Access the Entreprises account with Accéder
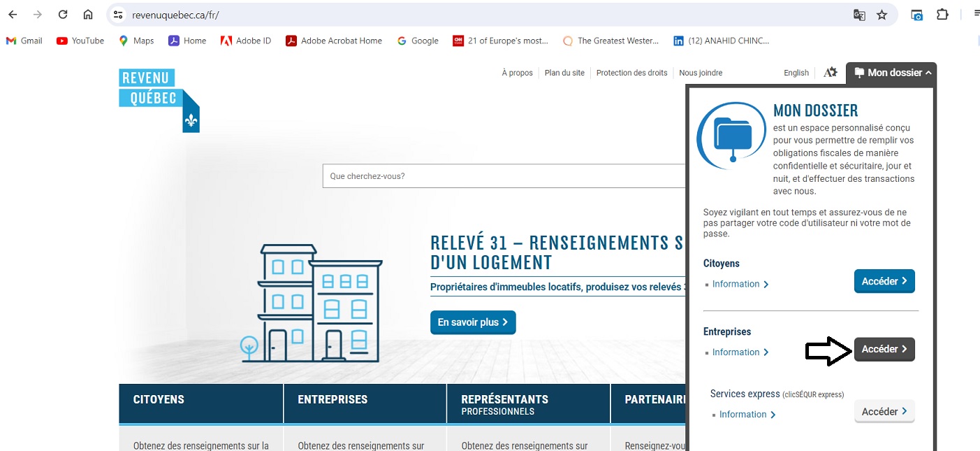 coord(884,349)
